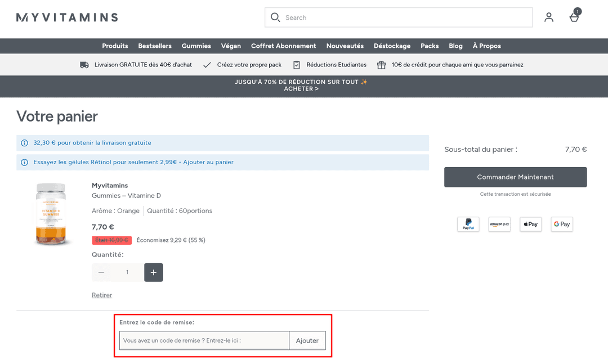This screenshot has width=608, height=364.
Task: Click Quantité : 60portions text
Action: [180, 211]
